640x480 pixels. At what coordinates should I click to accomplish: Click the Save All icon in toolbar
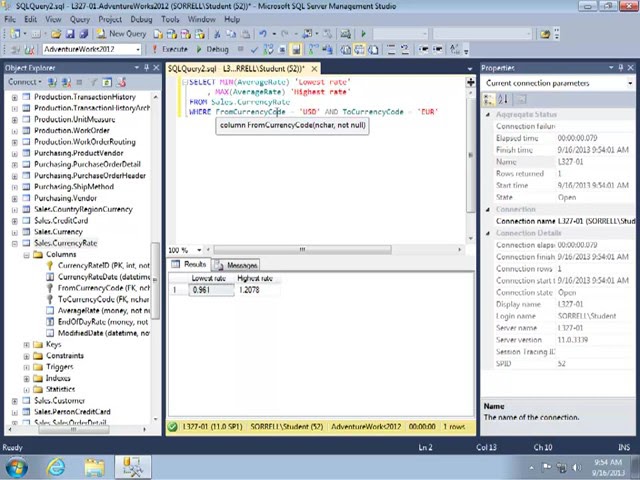click(84, 34)
